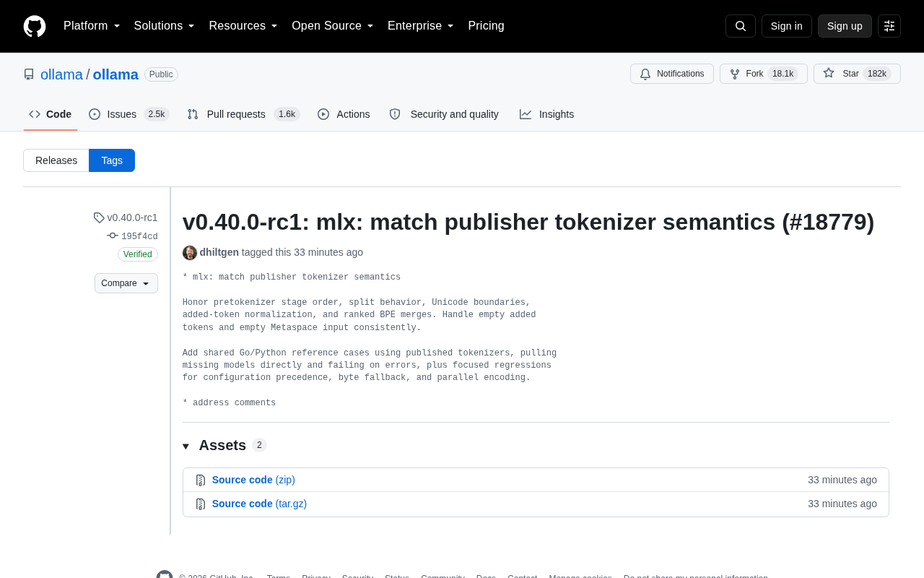Go to the GitHub homepage logo
924x578 pixels.
(x=35, y=26)
